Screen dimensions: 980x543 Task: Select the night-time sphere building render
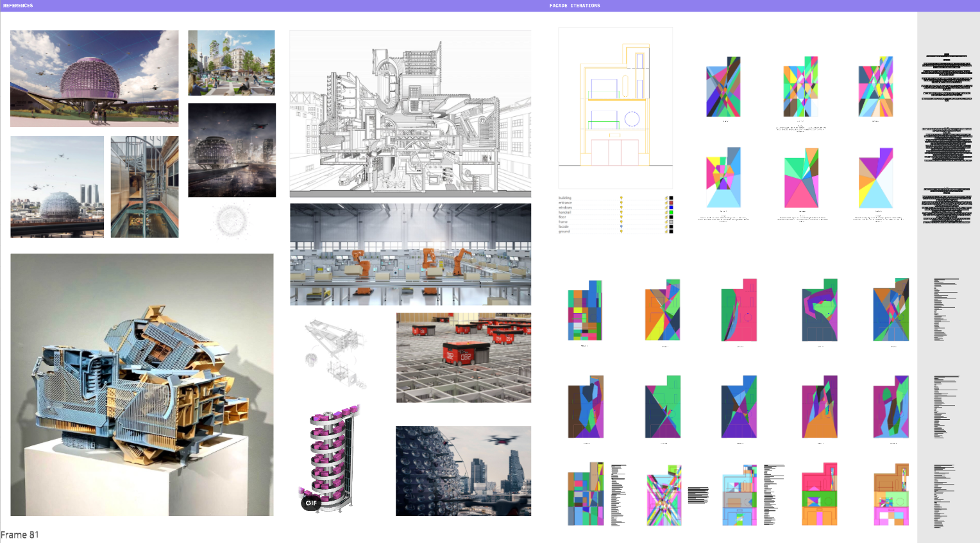[232, 150]
